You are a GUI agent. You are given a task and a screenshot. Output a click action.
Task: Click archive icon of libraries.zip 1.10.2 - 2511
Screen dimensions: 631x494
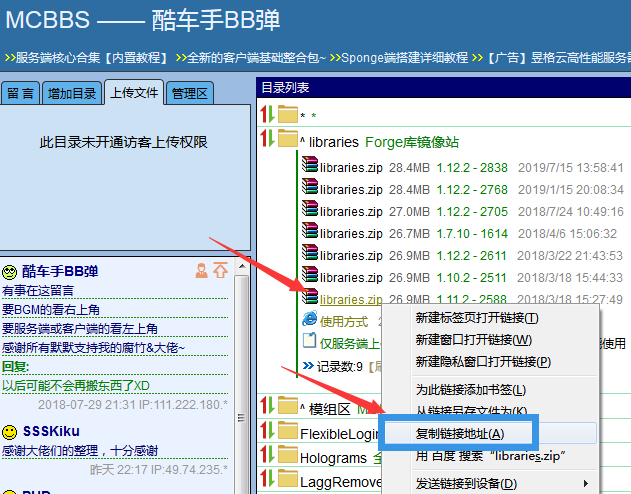click(310, 276)
